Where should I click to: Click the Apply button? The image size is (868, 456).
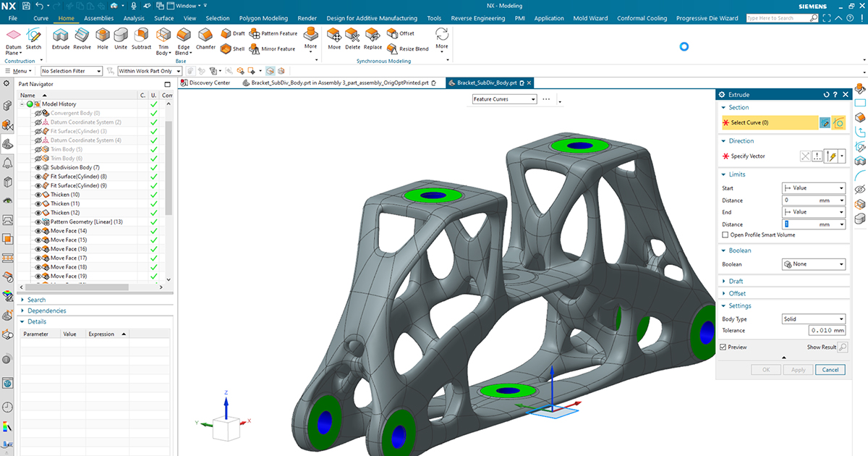(798, 369)
